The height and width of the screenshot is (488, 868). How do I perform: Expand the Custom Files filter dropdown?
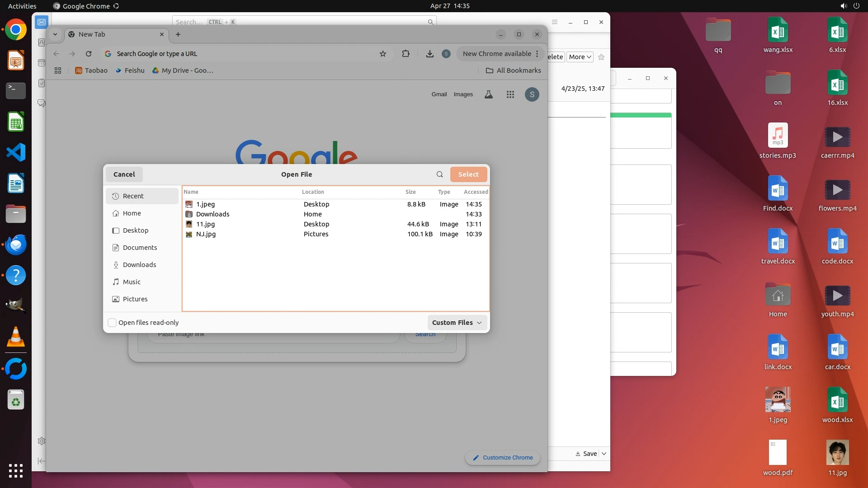point(457,323)
